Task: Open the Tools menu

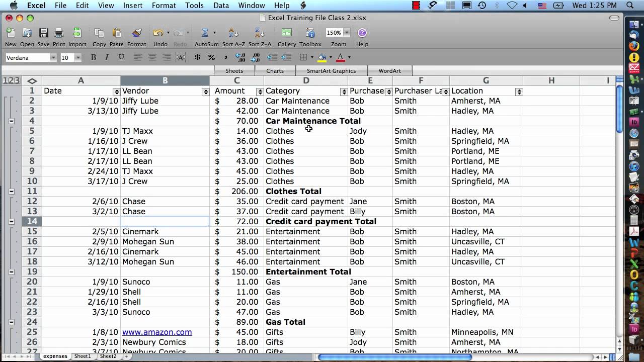Action: pyautogui.click(x=194, y=6)
